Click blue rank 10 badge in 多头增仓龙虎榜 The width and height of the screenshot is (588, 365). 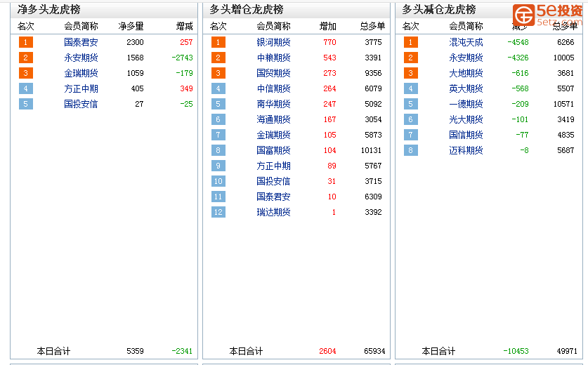point(218,181)
